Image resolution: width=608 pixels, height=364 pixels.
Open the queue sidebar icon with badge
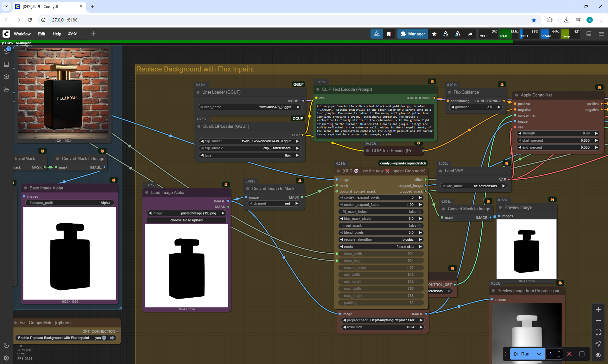pyautogui.click(x=6, y=51)
